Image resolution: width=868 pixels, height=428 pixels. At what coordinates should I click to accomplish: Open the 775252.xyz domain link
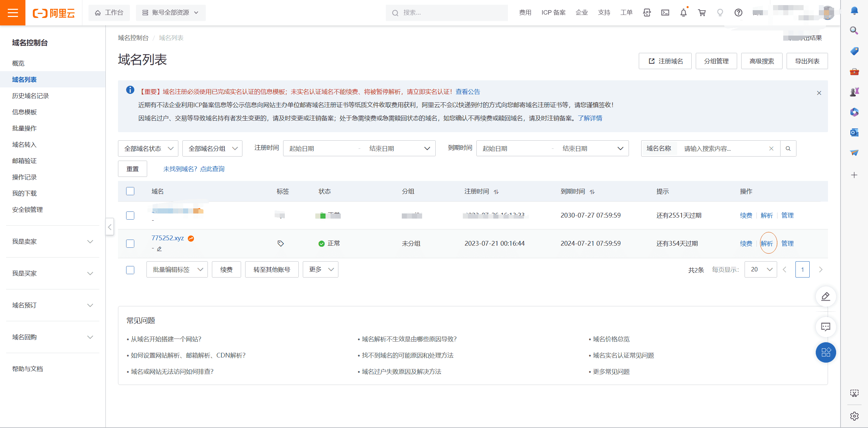coord(167,238)
